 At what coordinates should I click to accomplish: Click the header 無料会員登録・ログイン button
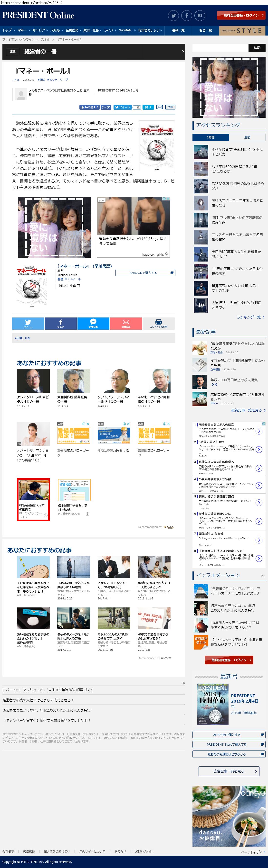pyautogui.click(x=241, y=16)
